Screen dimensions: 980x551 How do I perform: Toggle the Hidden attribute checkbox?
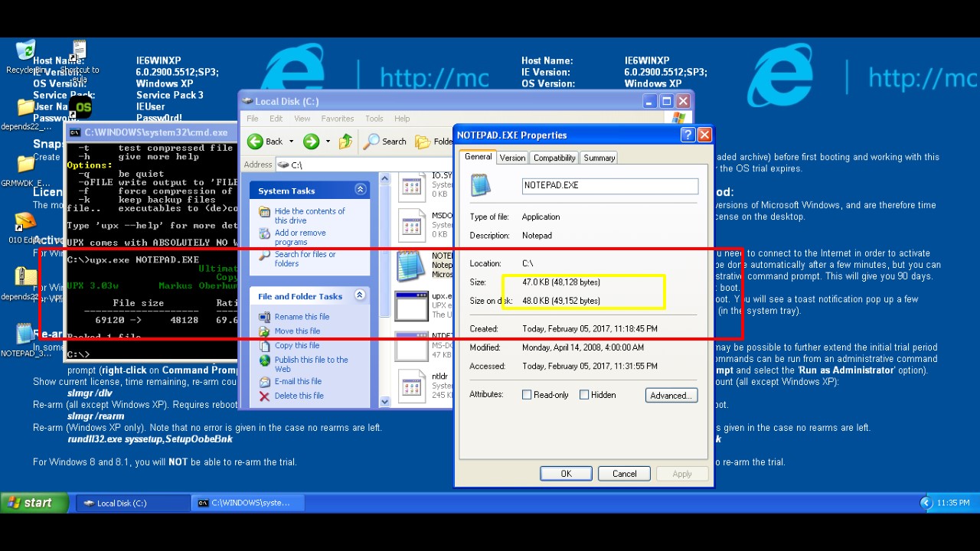(584, 395)
